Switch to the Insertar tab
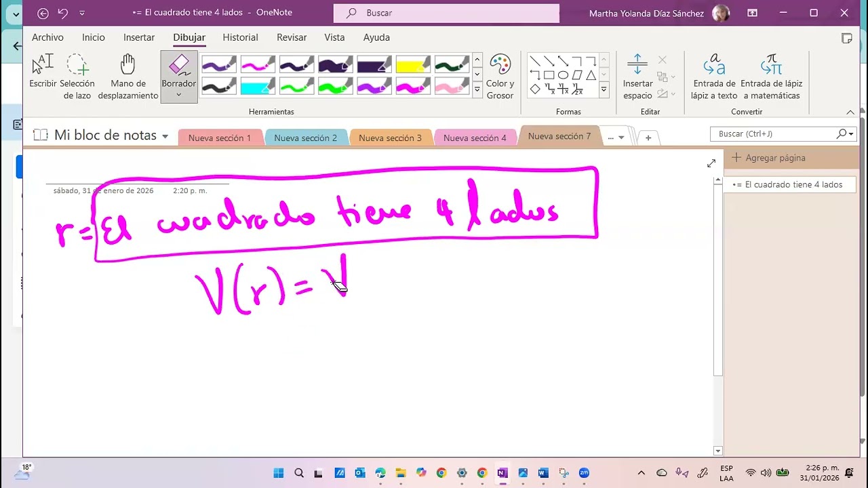 tap(139, 38)
